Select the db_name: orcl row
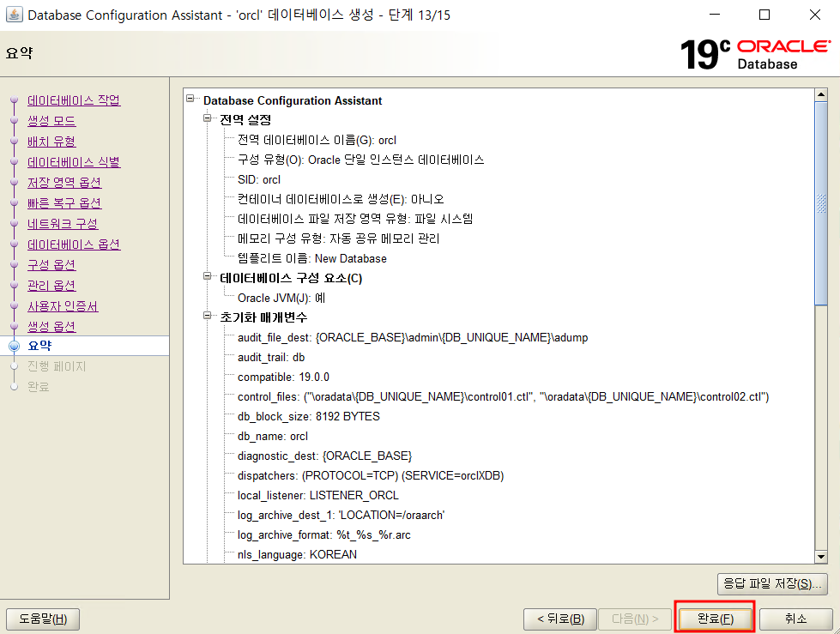 point(273,437)
